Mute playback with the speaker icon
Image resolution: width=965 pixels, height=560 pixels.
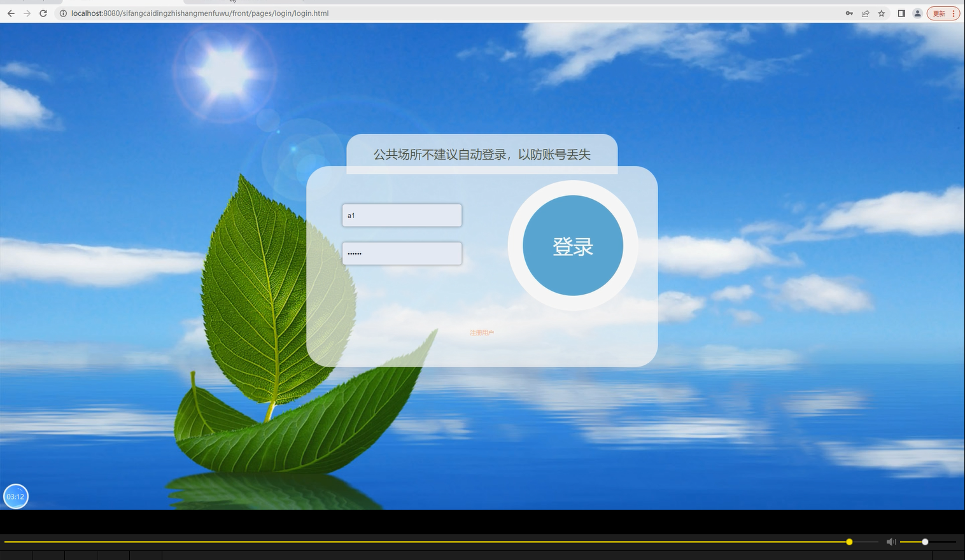pos(891,542)
